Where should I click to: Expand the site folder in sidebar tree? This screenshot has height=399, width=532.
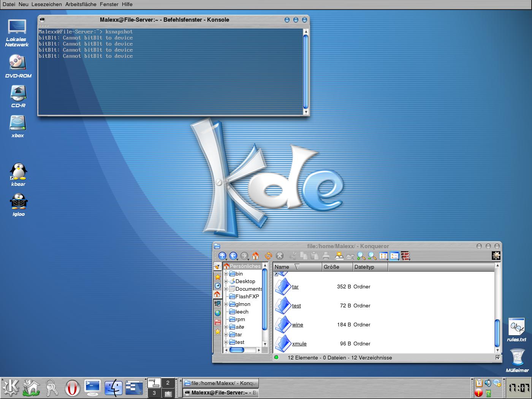coord(226,327)
